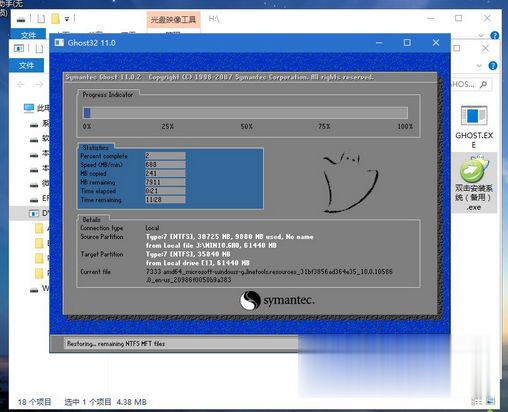Click the Target Partition details text

tap(198, 258)
